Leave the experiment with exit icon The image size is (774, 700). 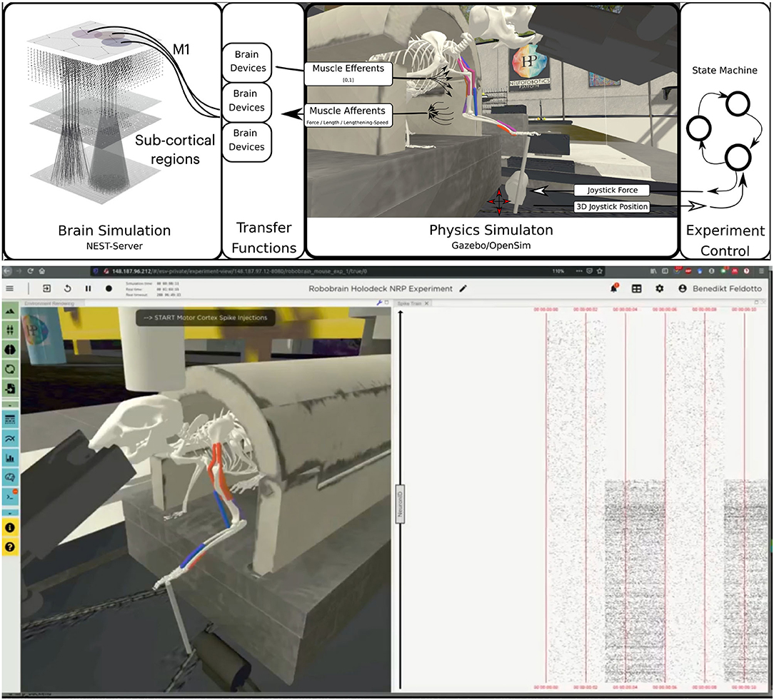[47, 288]
